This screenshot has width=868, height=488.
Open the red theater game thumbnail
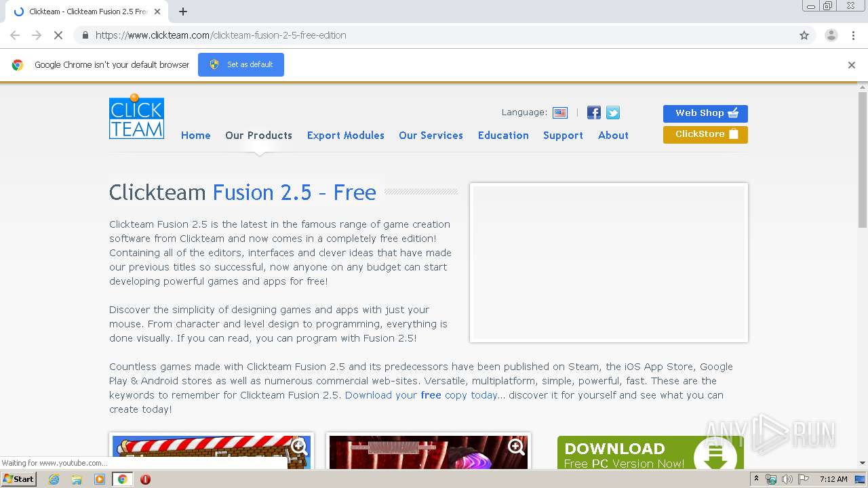429,452
